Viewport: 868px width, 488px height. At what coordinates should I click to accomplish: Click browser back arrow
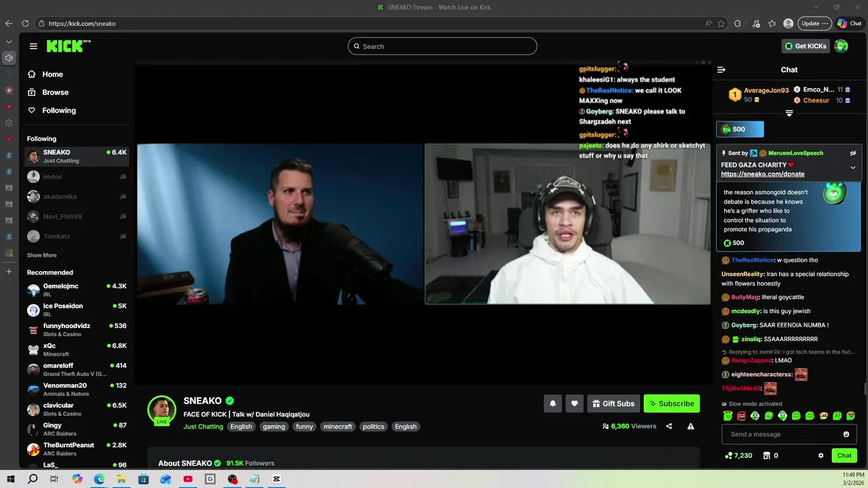point(9,23)
